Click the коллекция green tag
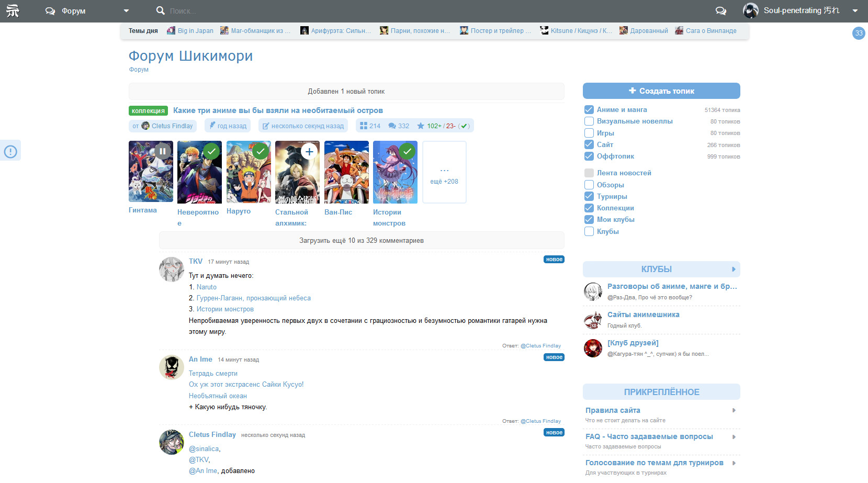 (x=148, y=110)
